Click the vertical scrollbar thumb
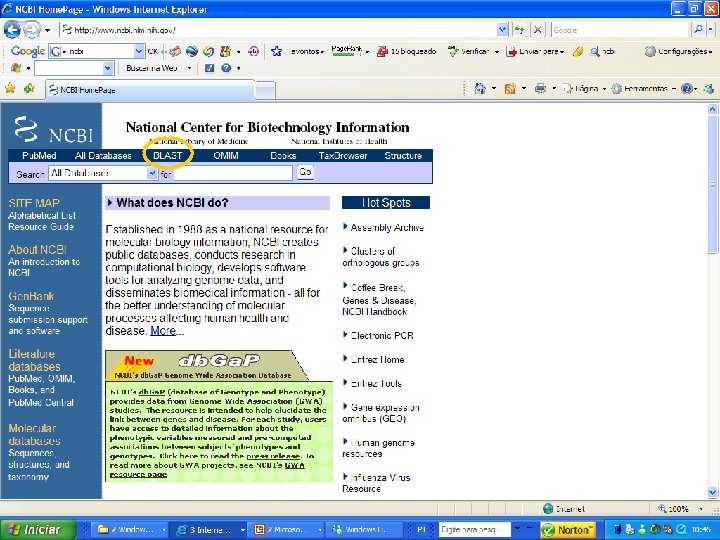 pyautogui.click(x=712, y=183)
